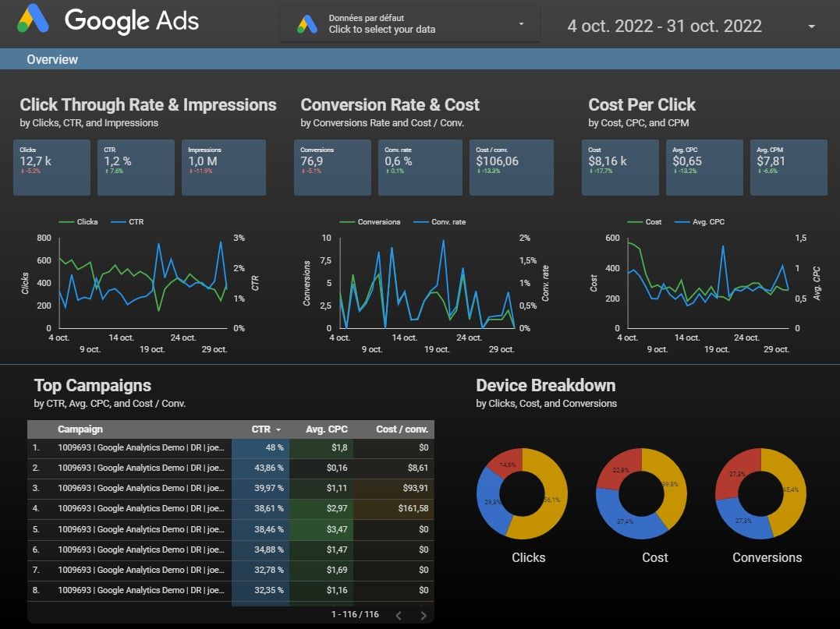Click the blue 37,4% segment of Cost donut

pyautogui.click(x=626, y=521)
